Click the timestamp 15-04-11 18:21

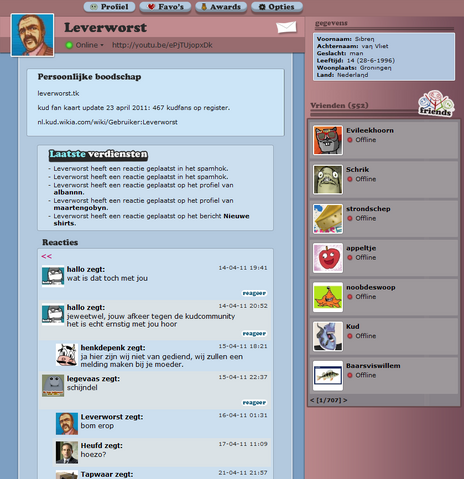click(243, 346)
